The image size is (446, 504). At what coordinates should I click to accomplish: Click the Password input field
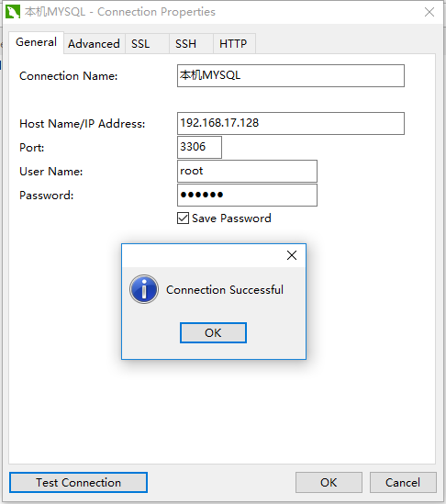pyautogui.click(x=247, y=196)
